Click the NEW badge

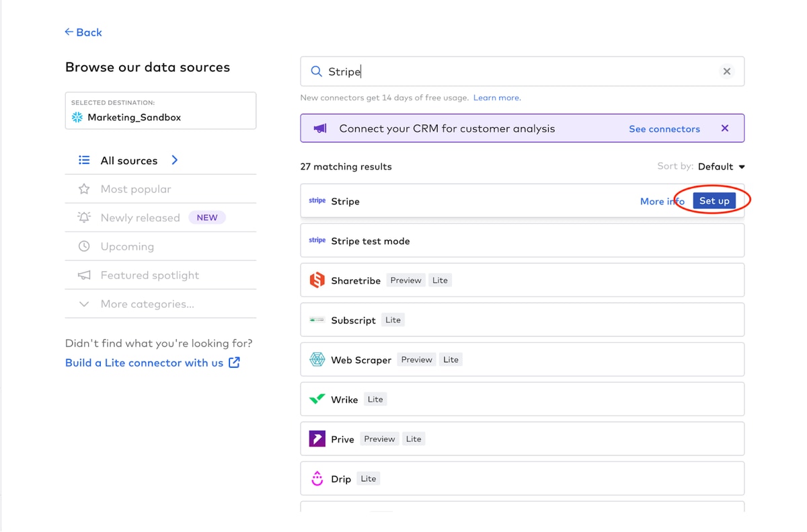[x=207, y=218]
